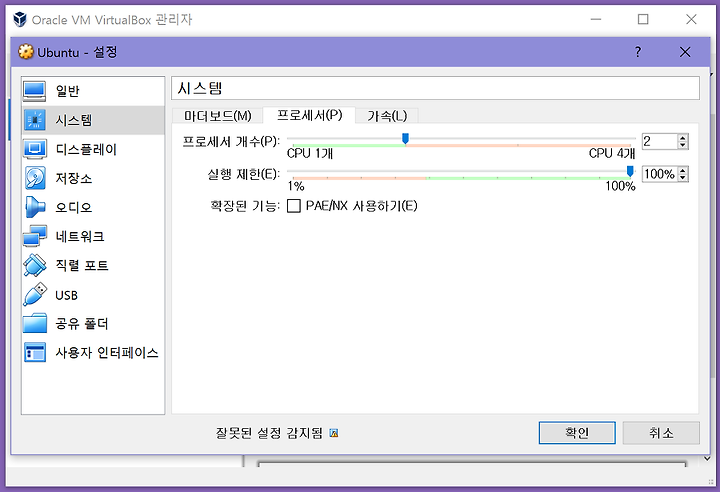
Task: Click the help question mark button
Action: coord(638,51)
